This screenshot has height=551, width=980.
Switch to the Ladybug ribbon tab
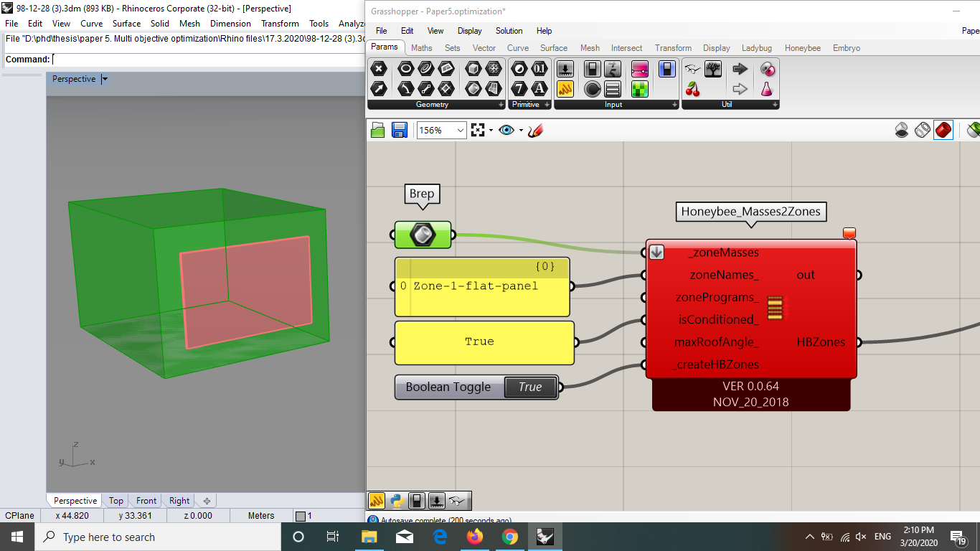click(x=757, y=48)
